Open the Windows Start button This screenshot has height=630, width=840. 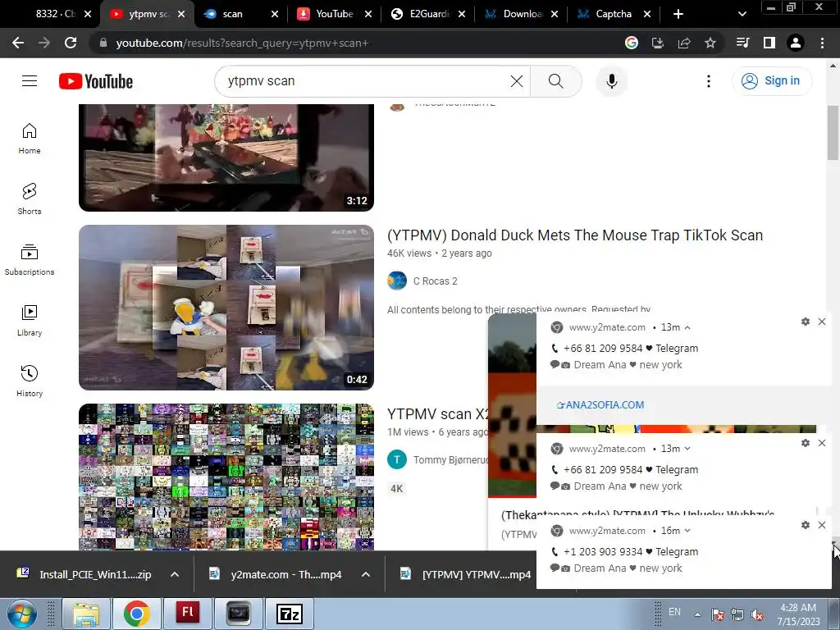(x=22, y=614)
